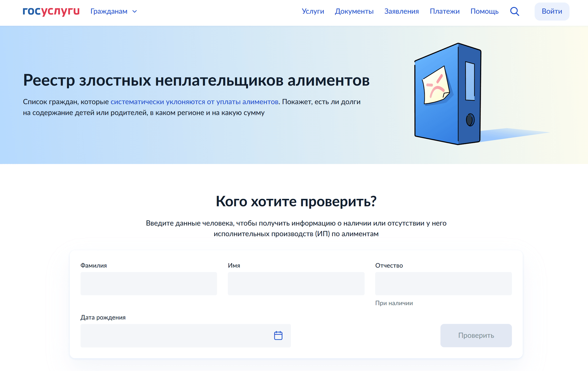Open the Заявления menu item
The height and width of the screenshot is (371, 588).
[401, 11]
